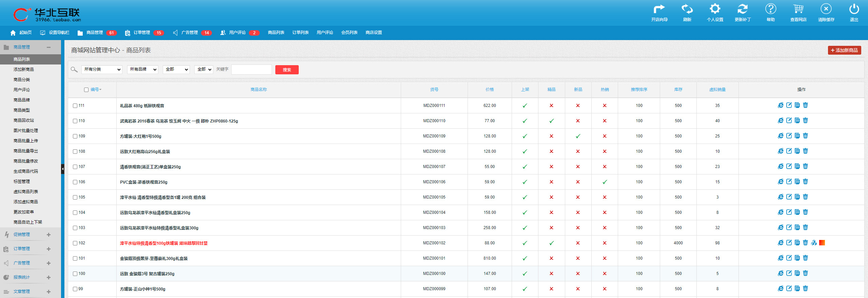Open product name 漳平水仙特级清香型100g铁罐装 in red
Viewport: 868px width, 298px height.
(x=164, y=243)
